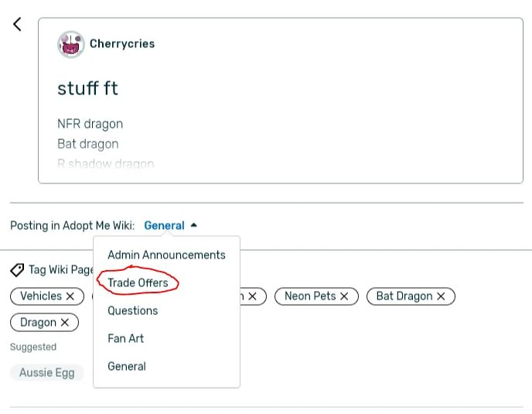Click the post title "stuff ft"
Screen dimensions: 532x414
point(87,88)
